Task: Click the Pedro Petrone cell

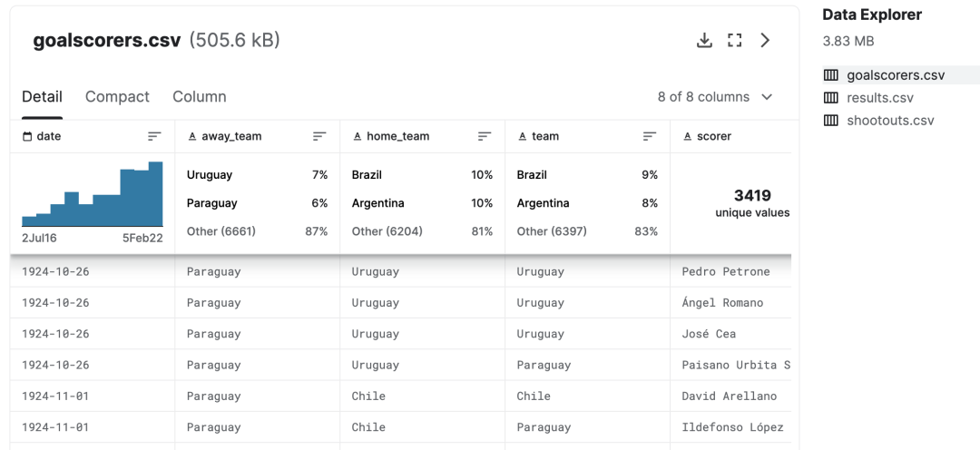Action: click(x=726, y=272)
